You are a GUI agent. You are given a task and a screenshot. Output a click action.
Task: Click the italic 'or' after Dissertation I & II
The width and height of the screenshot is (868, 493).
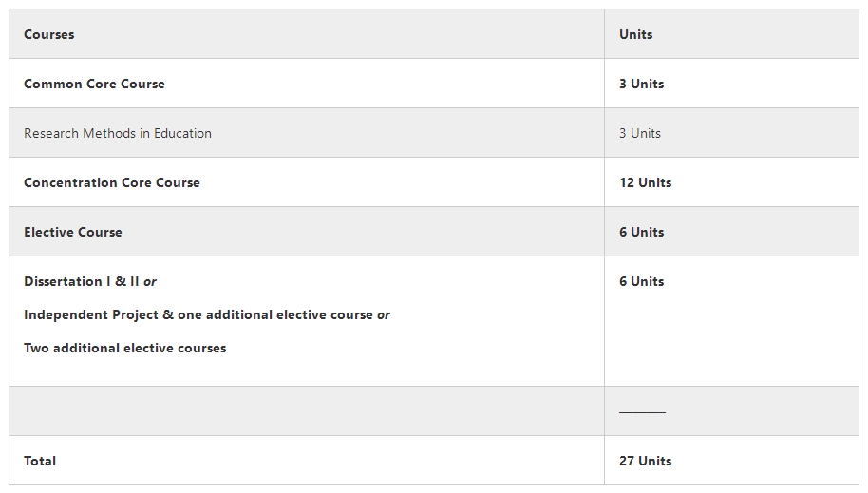pos(150,282)
